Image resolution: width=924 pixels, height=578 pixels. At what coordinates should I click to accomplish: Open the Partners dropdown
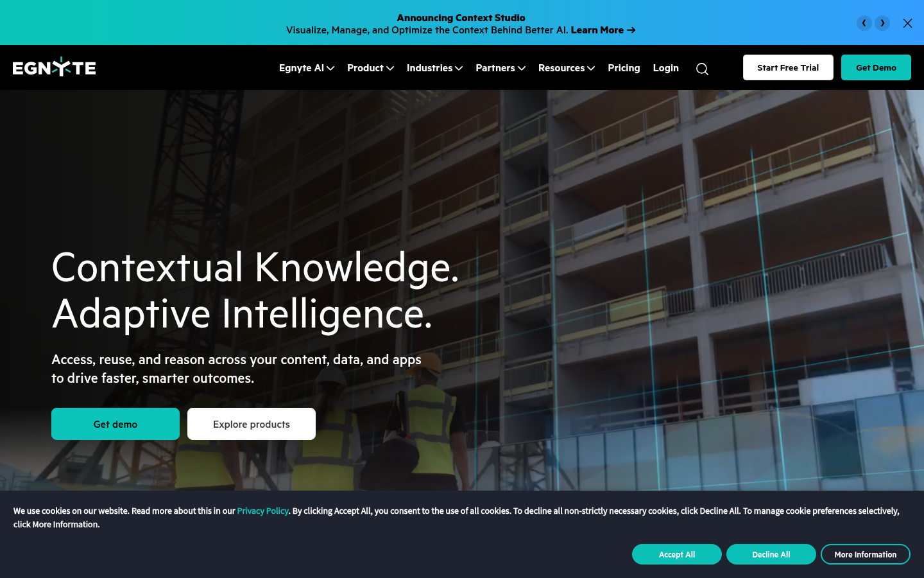(x=501, y=68)
